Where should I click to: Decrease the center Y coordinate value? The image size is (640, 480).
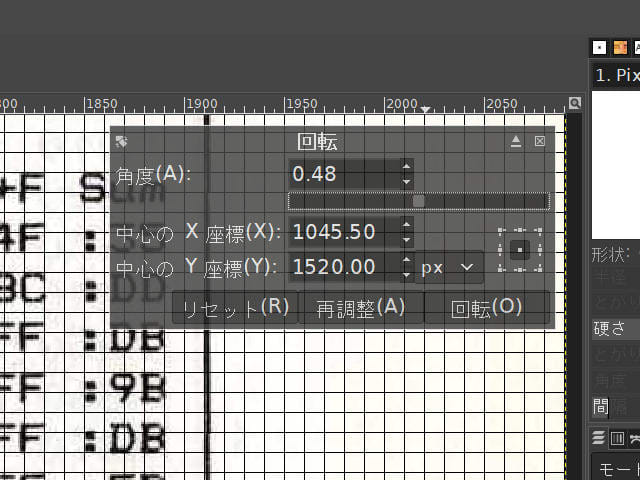click(x=406, y=274)
